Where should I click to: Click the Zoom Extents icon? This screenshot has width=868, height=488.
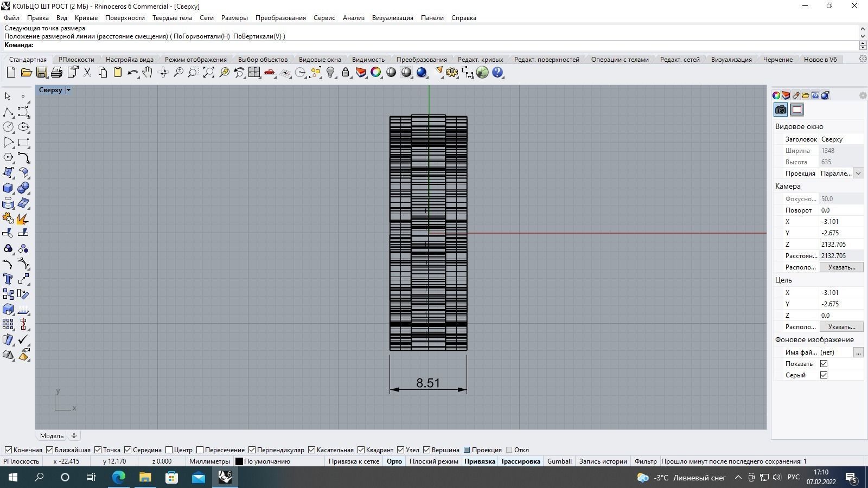click(208, 73)
